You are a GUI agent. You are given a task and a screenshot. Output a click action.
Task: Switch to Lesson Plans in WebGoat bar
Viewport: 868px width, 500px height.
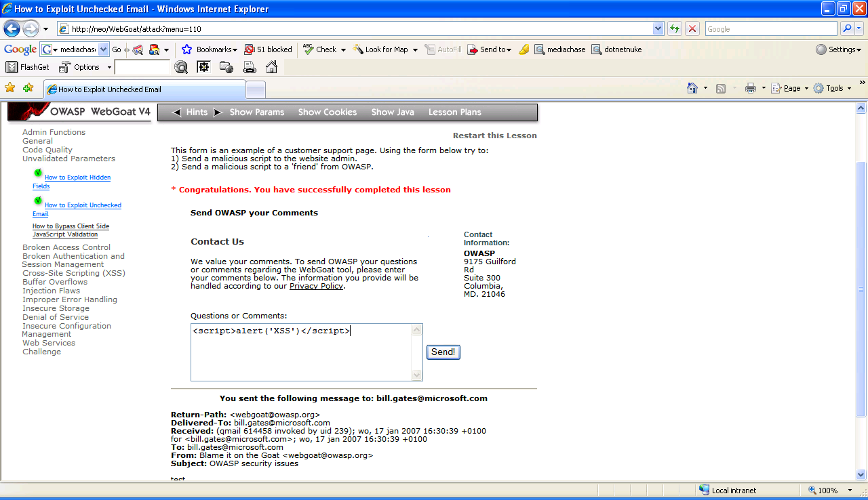[454, 112]
